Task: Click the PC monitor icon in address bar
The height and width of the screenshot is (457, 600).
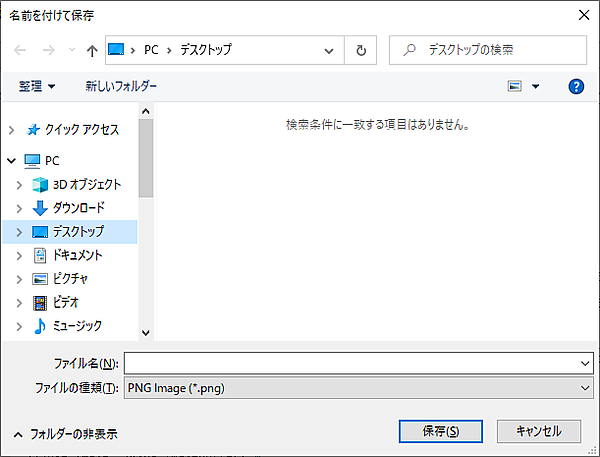Action: (x=116, y=49)
